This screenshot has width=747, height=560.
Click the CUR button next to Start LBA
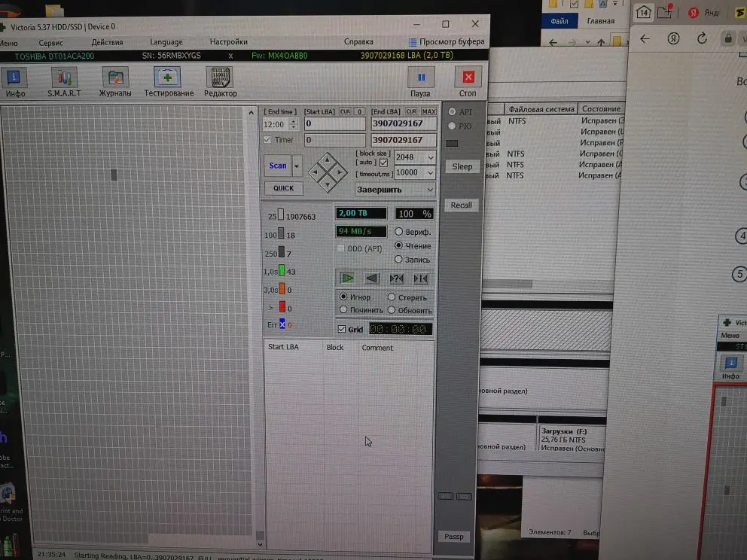pos(346,111)
